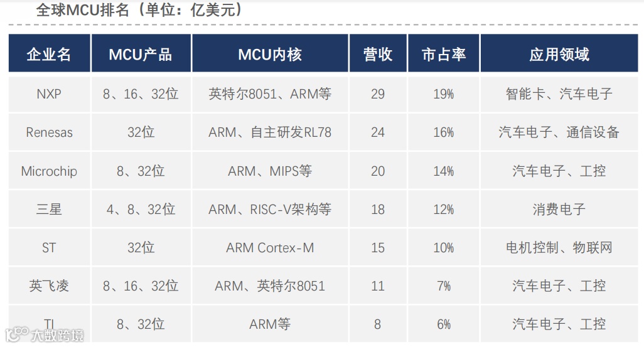The width and height of the screenshot is (644, 347).
Task: Click the cell 消费电子
Action: [x=559, y=209]
